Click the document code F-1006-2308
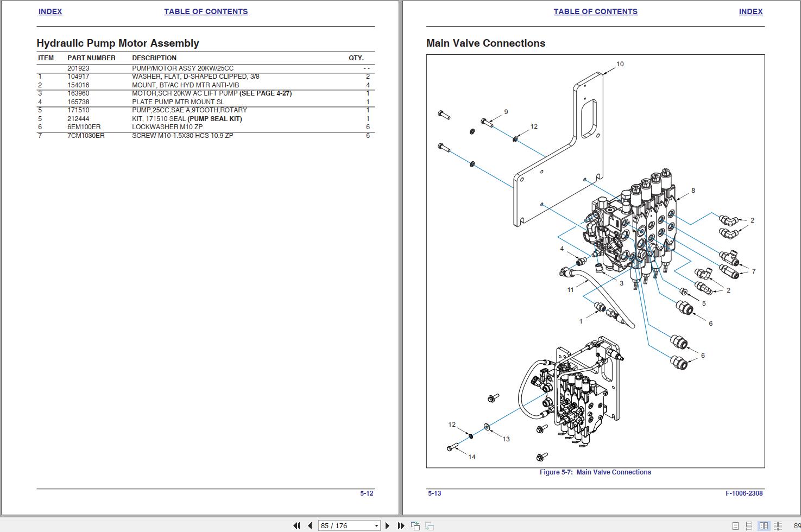801x532 pixels. pyautogui.click(x=744, y=493)
